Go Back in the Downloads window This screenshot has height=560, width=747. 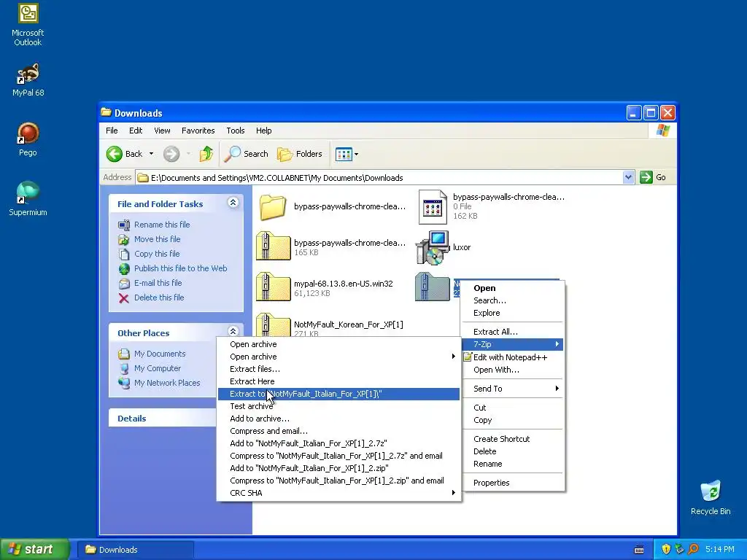tap(124, 154)
